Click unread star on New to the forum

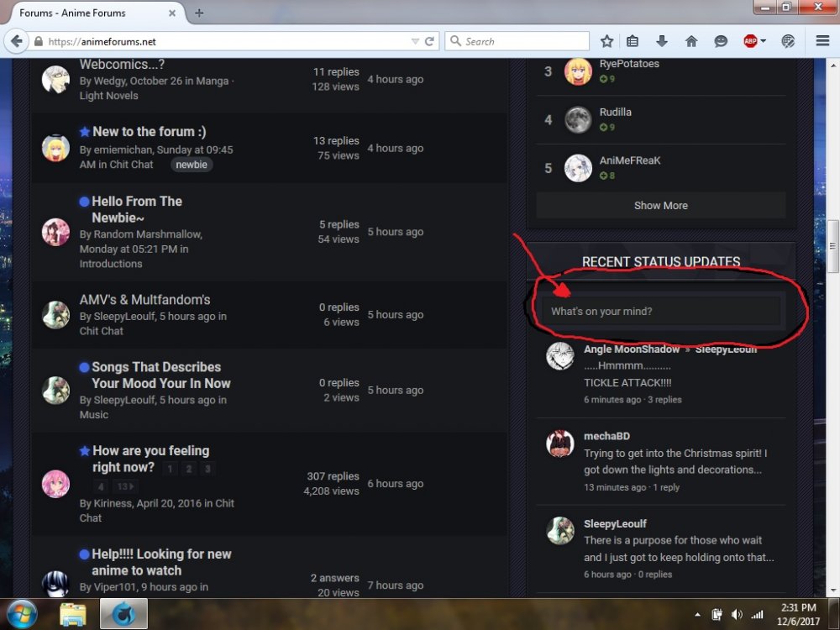click(x=85, y=132)
